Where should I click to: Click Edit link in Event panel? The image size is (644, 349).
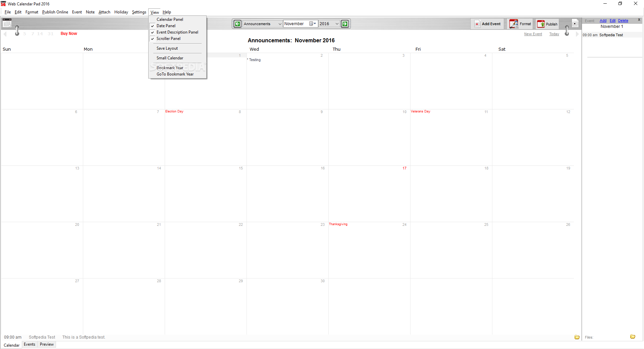tap(612, 21)
